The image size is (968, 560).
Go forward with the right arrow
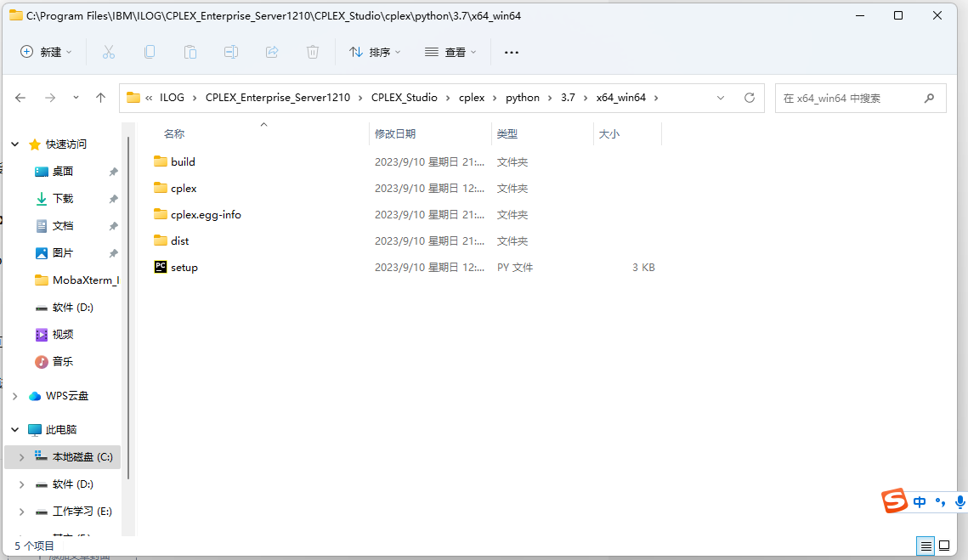click(x=50, y=98)
